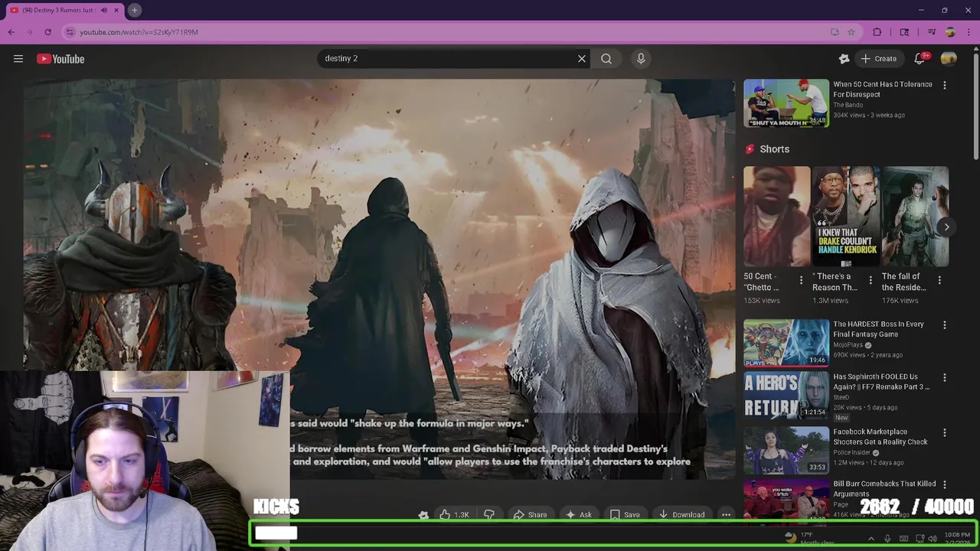Open the YouTube guide hamburger menu
Viewport: 980px width, 551px height.
[18, 59]
